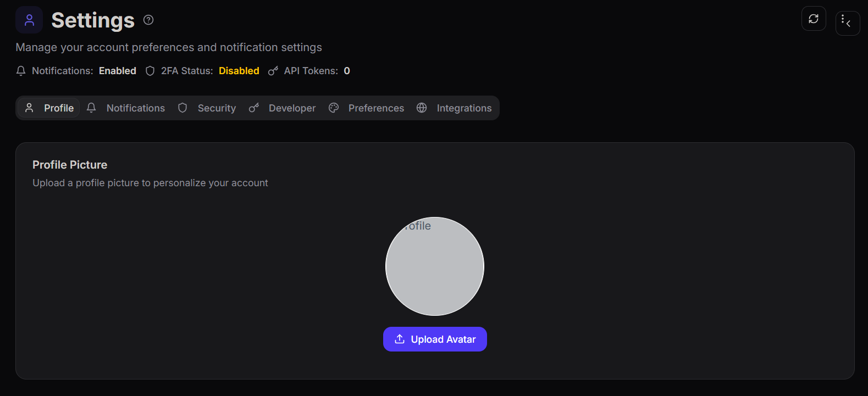868x396 pixels.
Task: Click the bell icon next to Notifications status
Action: pyautogui.click(x=20, y=70)
